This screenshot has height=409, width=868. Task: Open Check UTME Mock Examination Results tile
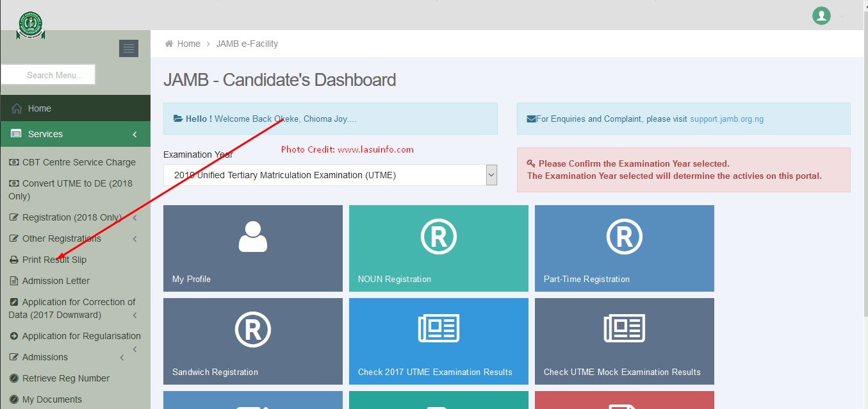pos(625,341)
